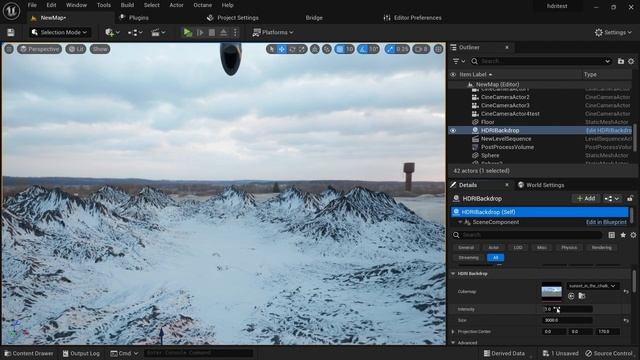
Task: Click the frame advance button
Action: pyautogui.click(x=200, y=32)
